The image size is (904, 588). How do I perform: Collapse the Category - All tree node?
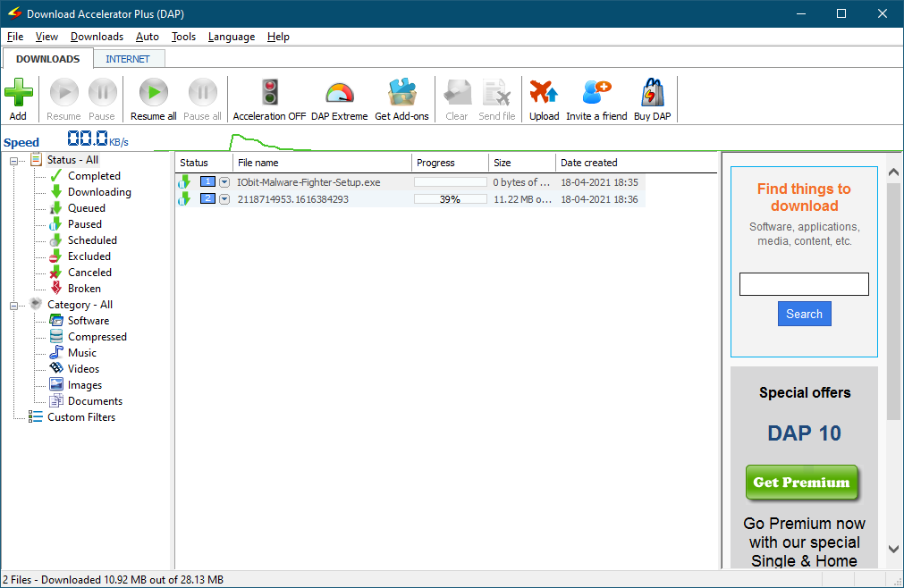13,306
